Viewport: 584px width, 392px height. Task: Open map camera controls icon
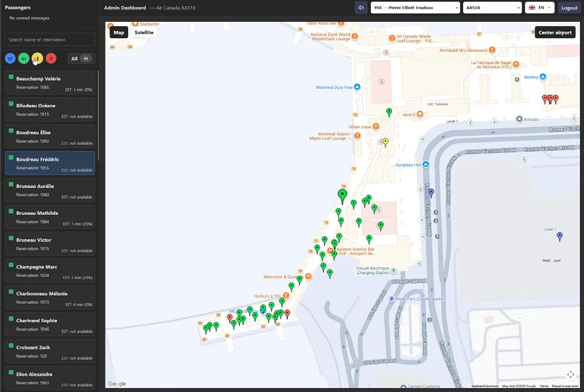pyautogui.click(x=570, y=375)
